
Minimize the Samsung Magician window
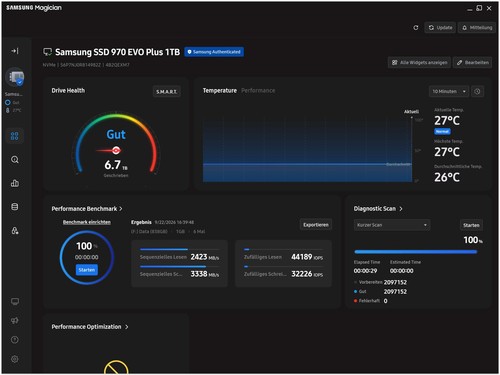tap(469, 9)
